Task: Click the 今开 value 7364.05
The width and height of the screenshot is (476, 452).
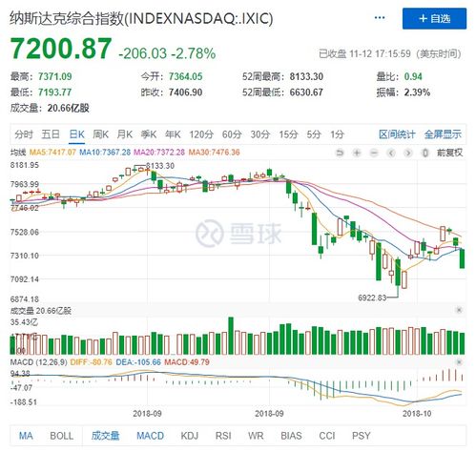Action: pyautogui.click(x=186, y=76)
